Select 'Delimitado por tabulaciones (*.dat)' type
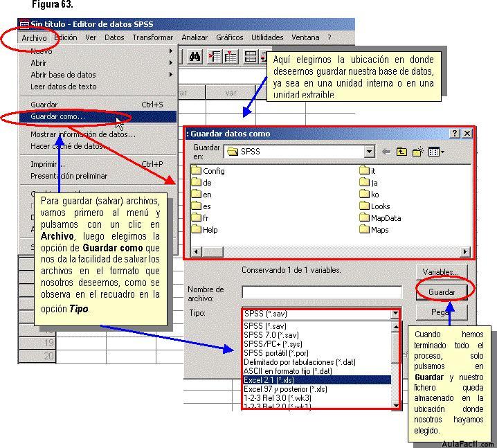This screenshot has height=448, width=497. click(x=317, y=362)
